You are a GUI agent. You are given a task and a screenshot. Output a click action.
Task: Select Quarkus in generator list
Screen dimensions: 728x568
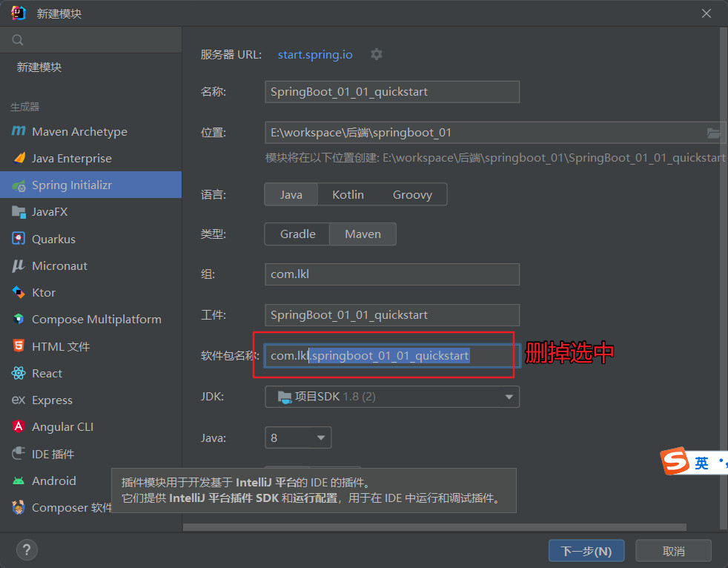(90, 239)
